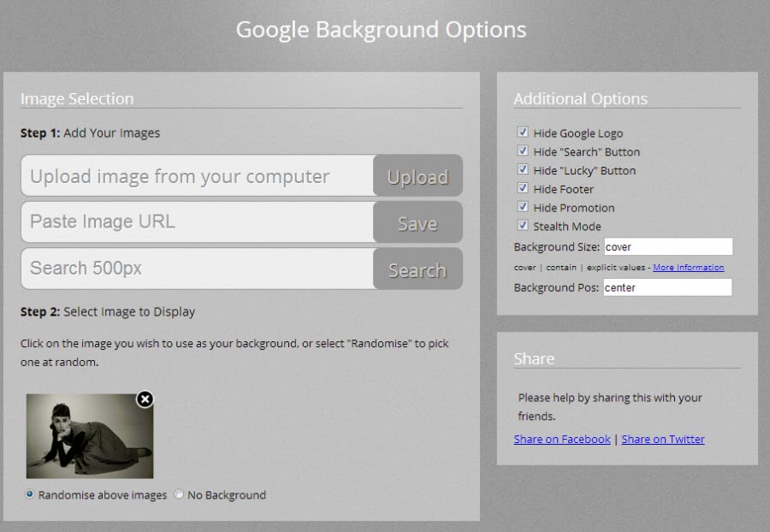Uncheck the Hide Footer option
Screen dimensions: 770x532
tap(522, 187)
